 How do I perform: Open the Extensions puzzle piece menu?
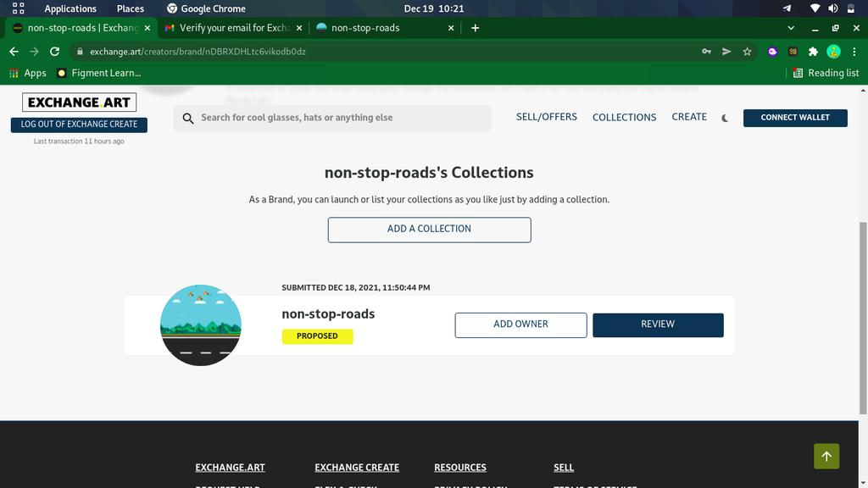813,52
